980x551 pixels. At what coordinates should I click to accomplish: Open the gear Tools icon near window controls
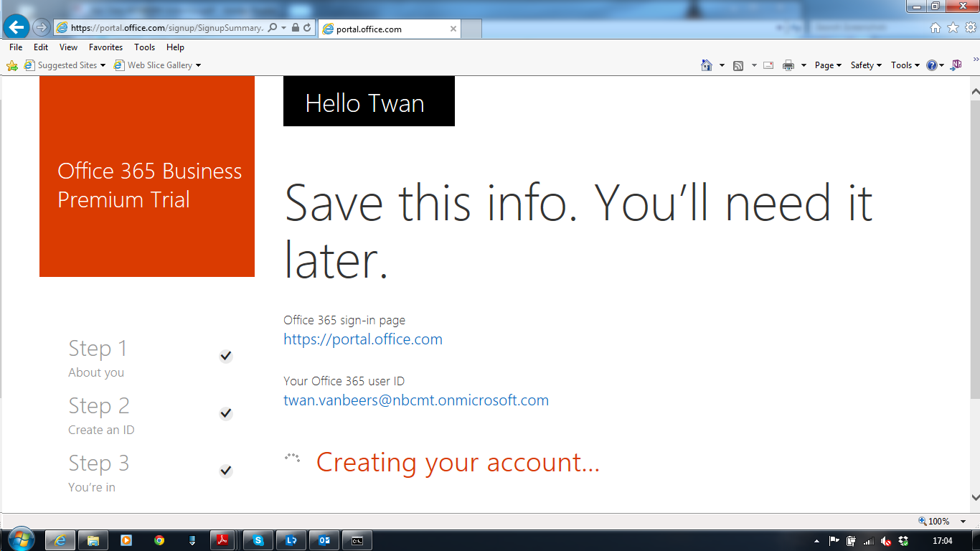(x=971, y=27)
